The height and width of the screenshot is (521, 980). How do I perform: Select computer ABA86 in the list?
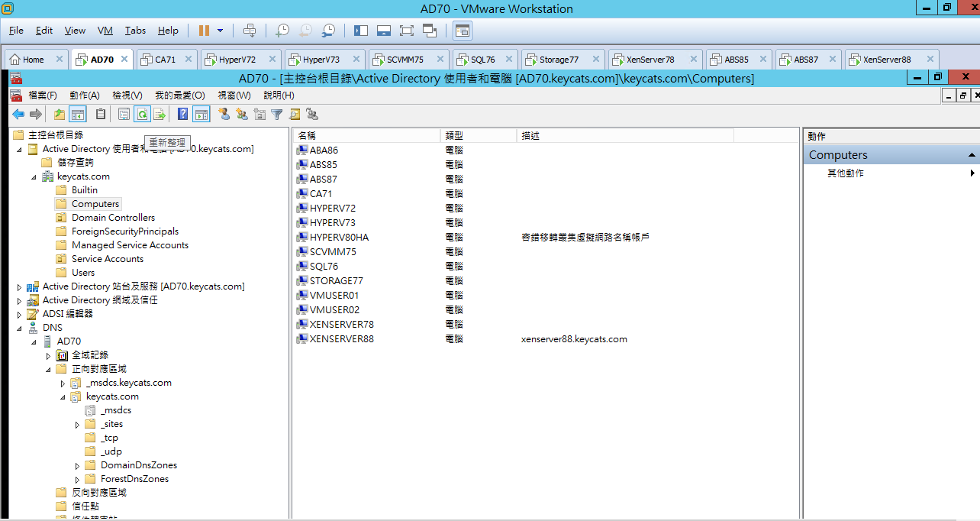pos(324,150)
